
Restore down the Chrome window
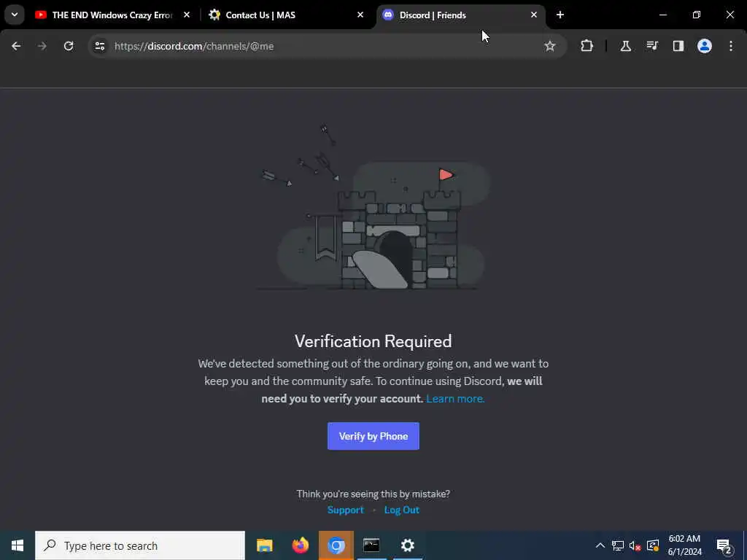[697, 15]
